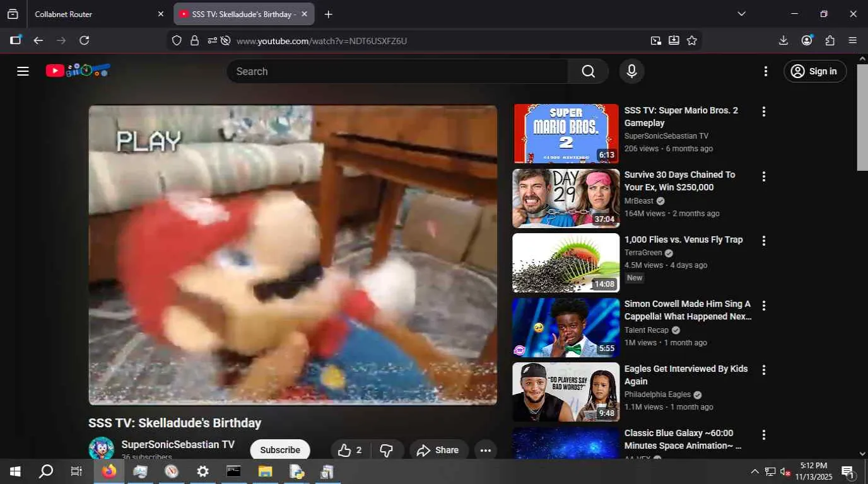
Task: Open a new browser tab
Action: 328,14
